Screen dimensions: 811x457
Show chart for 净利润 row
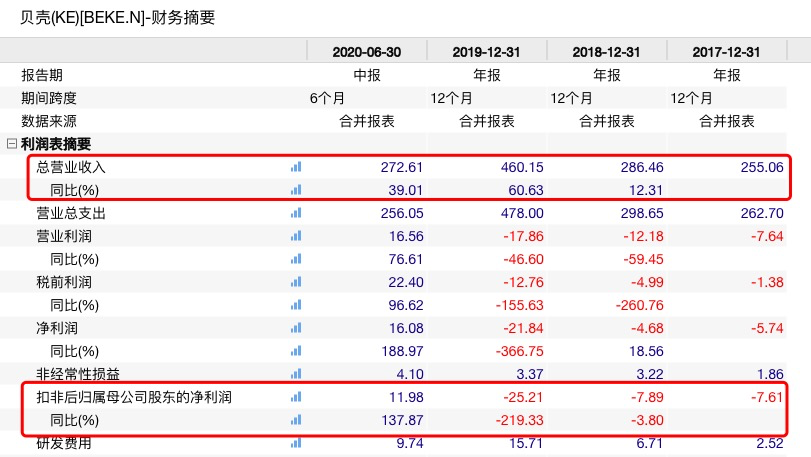295,328
